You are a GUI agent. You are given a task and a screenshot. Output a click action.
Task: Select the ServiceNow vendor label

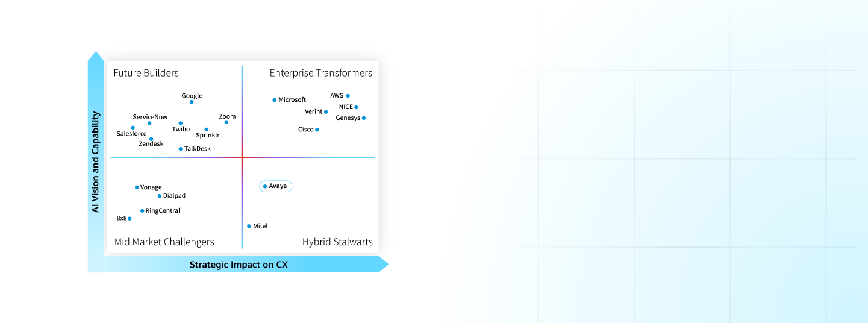click(x=150, y=117)
